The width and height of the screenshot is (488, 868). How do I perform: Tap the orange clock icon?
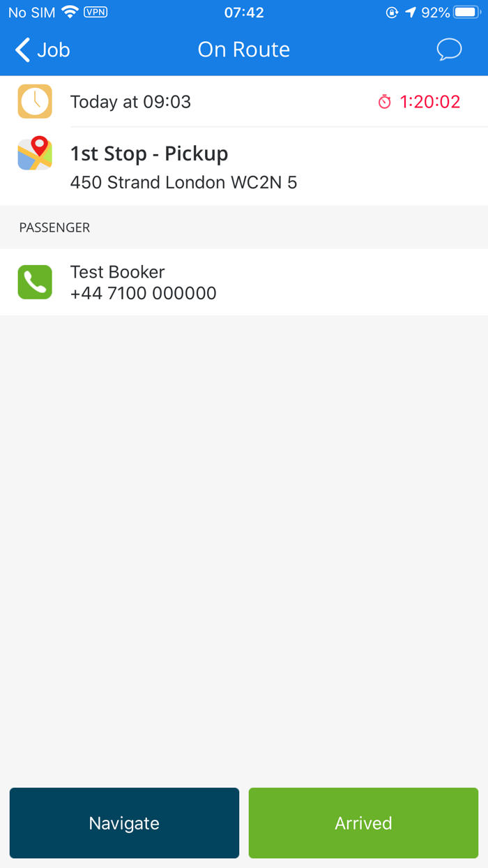click(35, 101)
